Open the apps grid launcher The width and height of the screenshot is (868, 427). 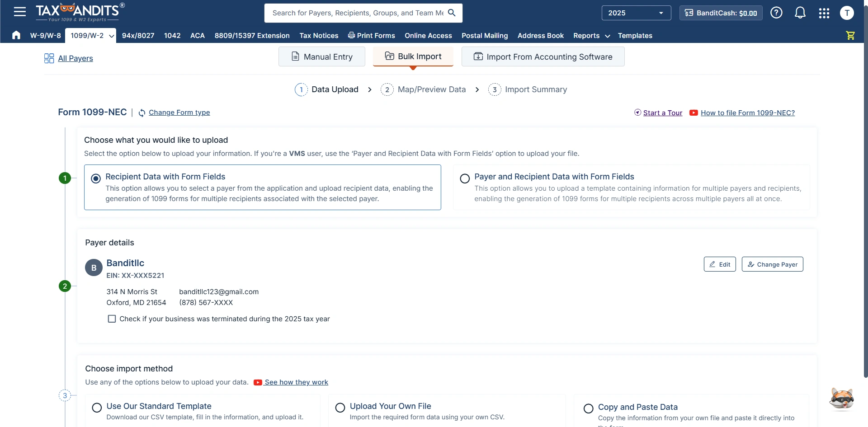tap(824, 13)
